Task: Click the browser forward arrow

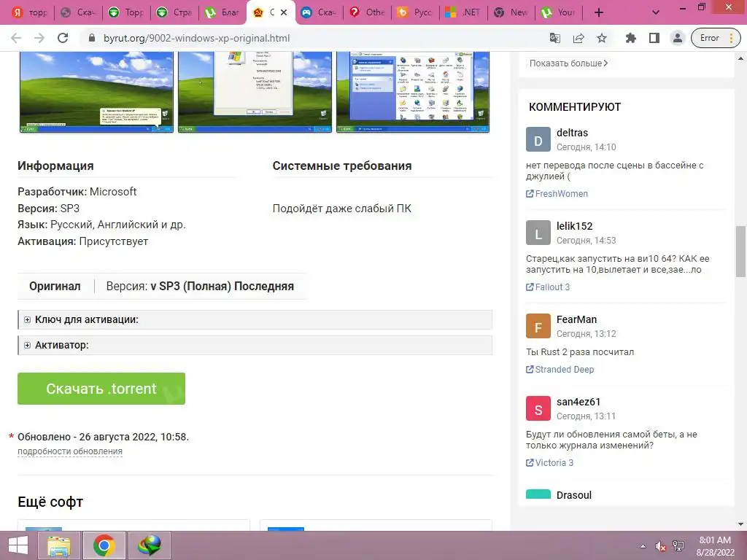Action: tap(39, 38)
